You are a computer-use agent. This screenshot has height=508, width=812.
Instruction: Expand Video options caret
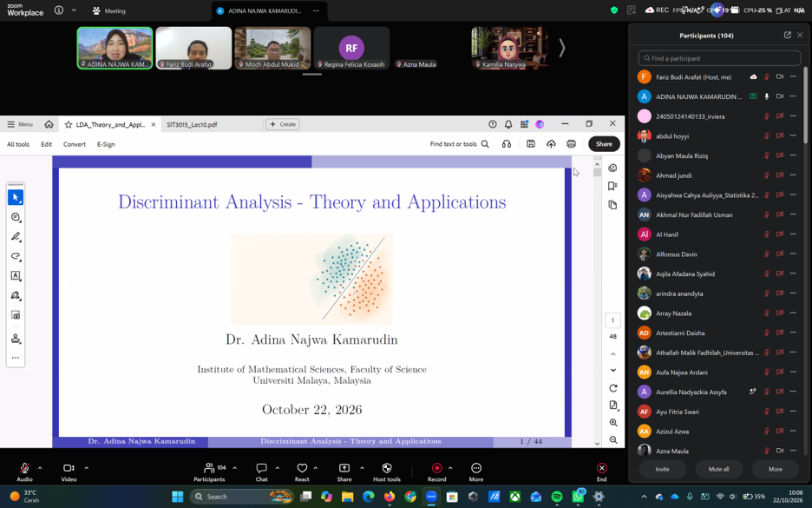pyautogui.click(x=87, y=468)
